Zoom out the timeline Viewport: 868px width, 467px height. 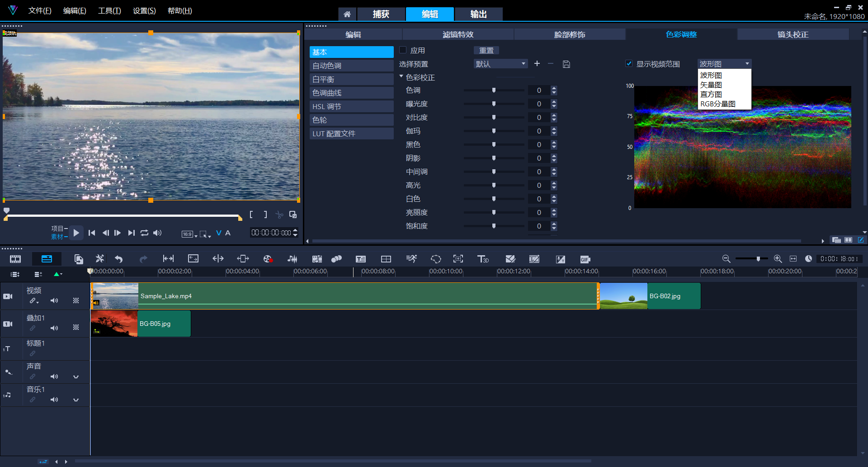click(726, 258)
